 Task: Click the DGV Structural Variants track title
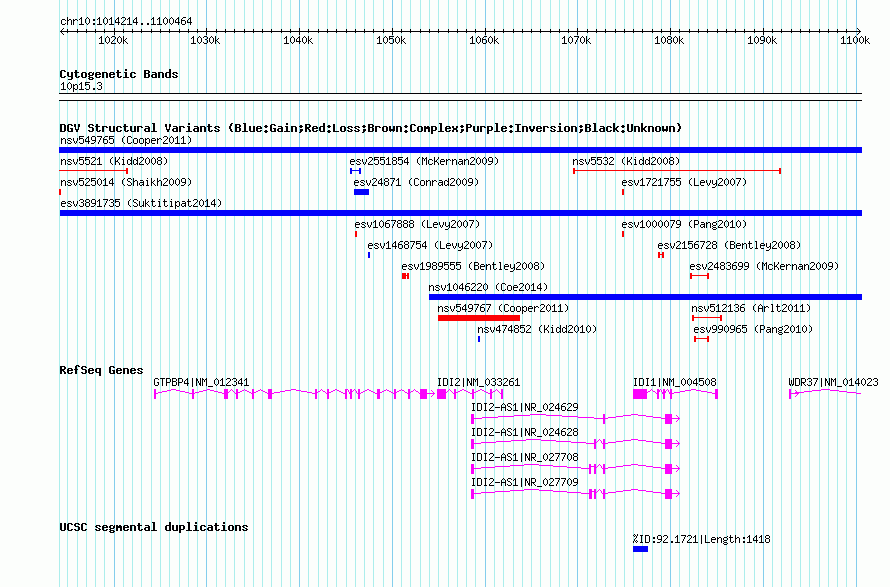371,128
